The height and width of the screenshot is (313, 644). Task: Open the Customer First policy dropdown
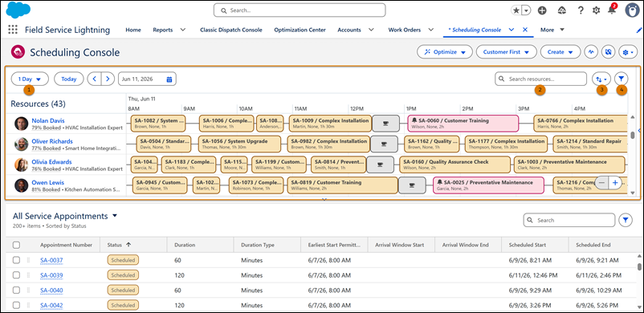pos(506,52)
